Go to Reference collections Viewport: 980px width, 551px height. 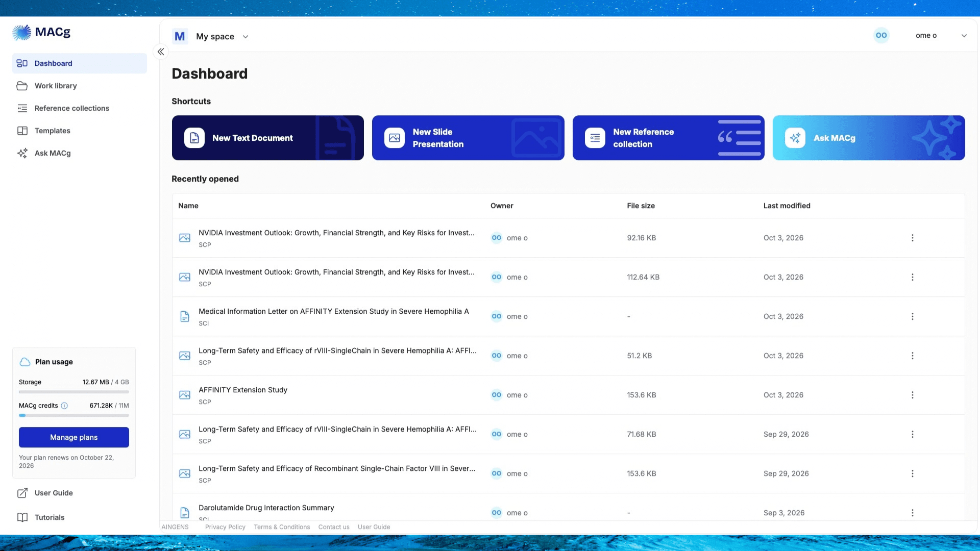tap(80, 108)
